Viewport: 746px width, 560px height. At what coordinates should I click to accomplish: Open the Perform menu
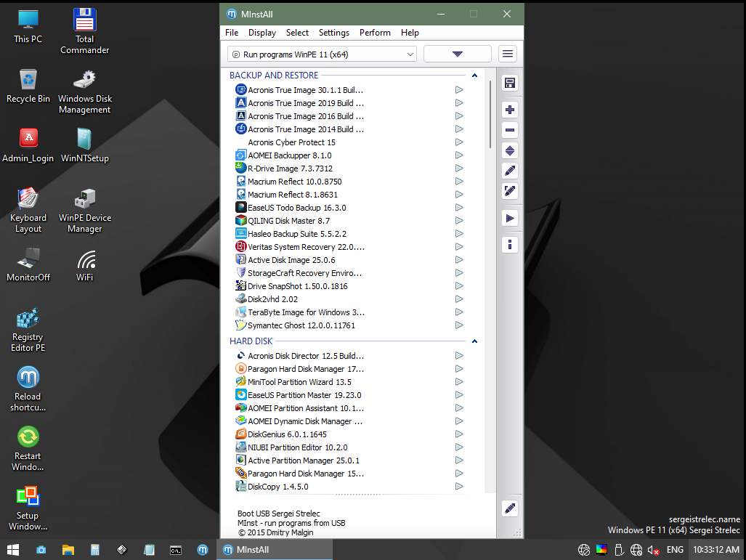point(375,33)
